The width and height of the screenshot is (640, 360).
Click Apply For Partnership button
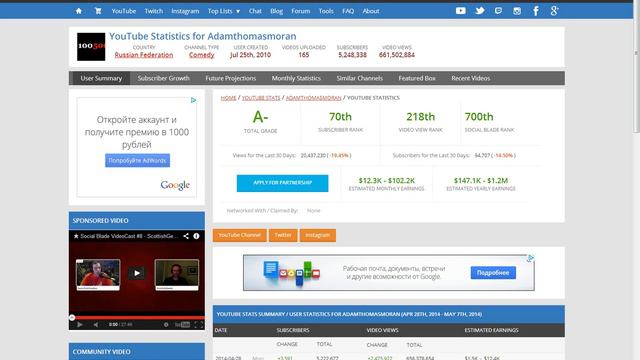click(282, 183)
